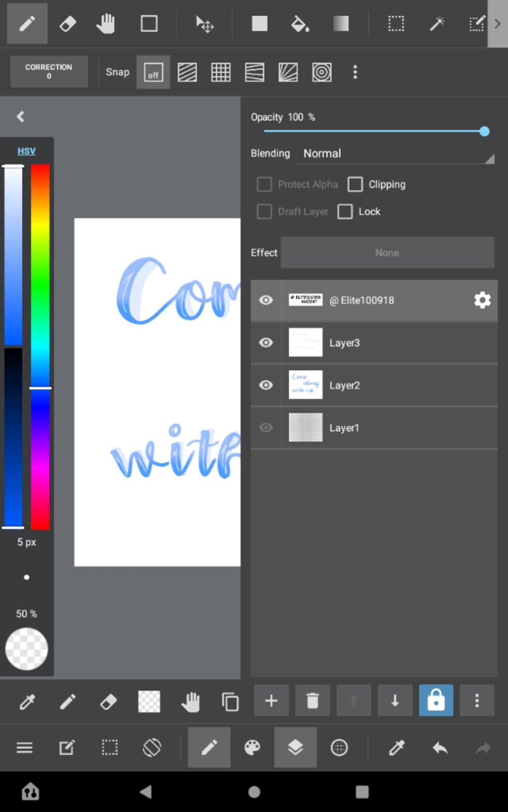Tap the Android home button
This screenshot has width=508, height=812.
(x=254, y=792)
